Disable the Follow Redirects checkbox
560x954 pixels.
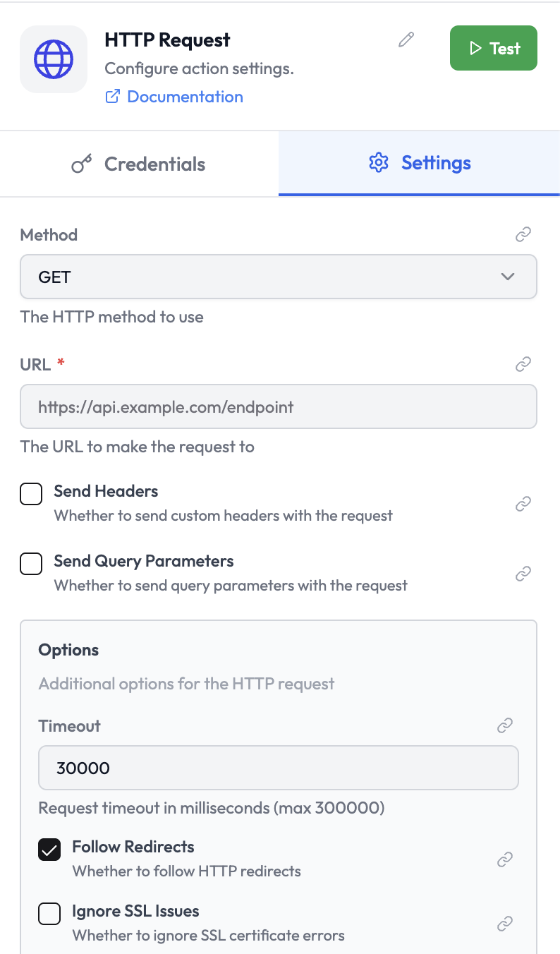49,850
